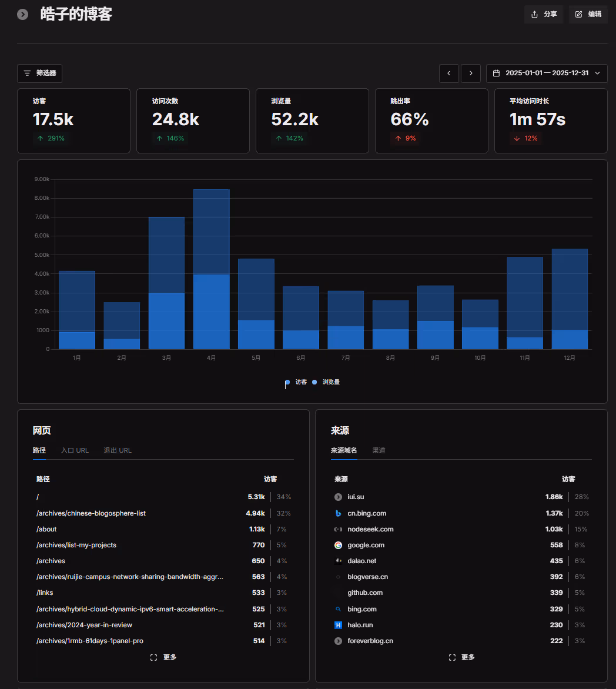Screen dimensions: 616x689
Task: Open the 筛选器 filter button
Action: coord(40,73)
